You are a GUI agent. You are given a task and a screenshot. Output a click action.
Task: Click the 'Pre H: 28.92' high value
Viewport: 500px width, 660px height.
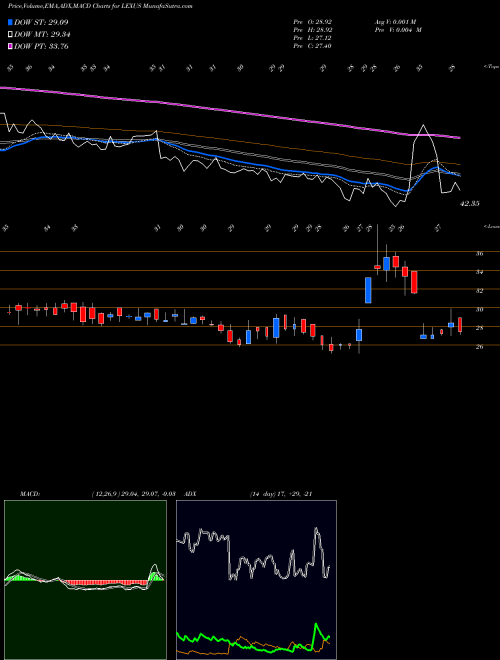(x=312, y=30)
